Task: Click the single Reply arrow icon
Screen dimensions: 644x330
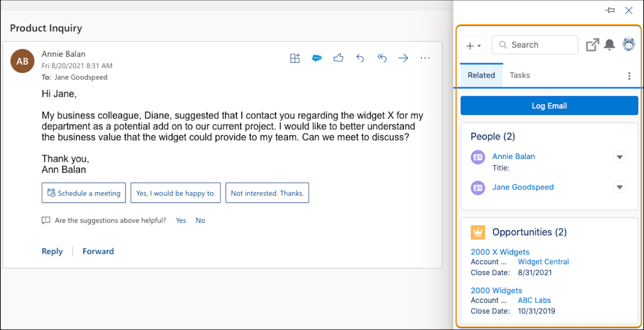Action: (360, 58)
